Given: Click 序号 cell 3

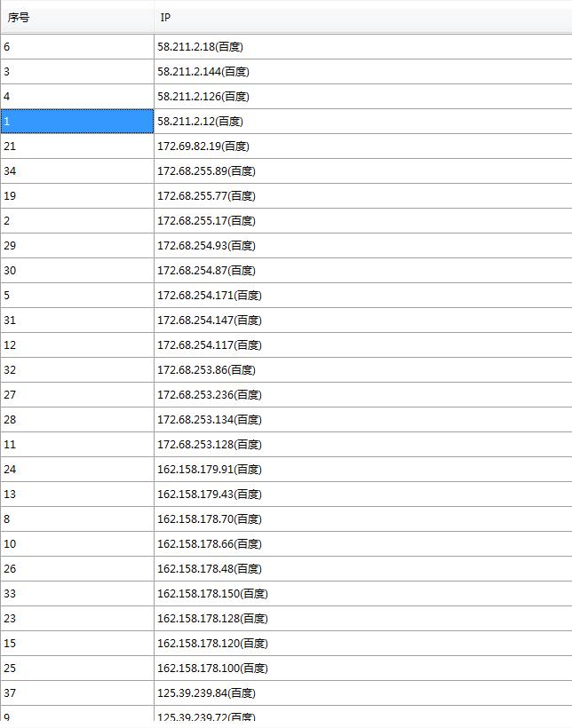Looking at the screenshot, I should pos(77,72).
